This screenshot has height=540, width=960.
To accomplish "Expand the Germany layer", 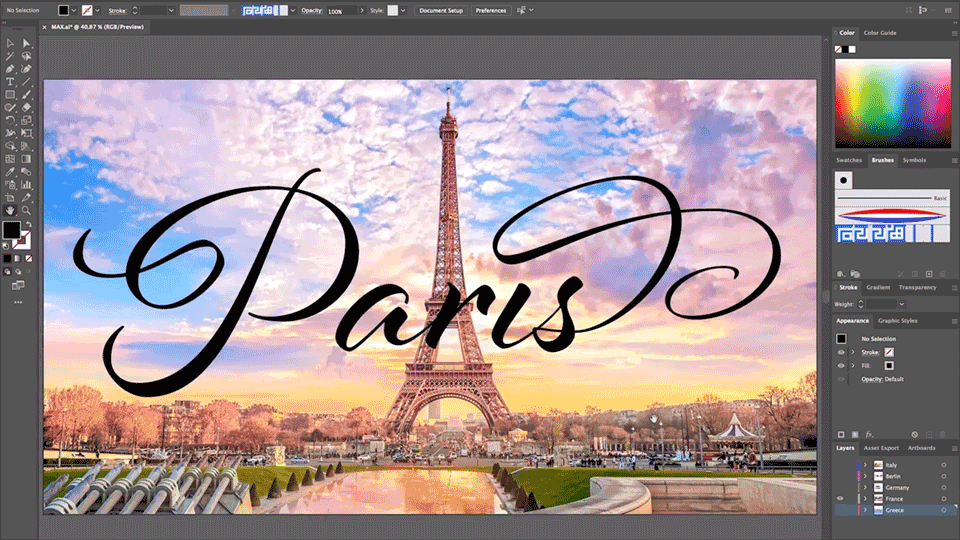I will pyautogui.click(x=865, y=488).
